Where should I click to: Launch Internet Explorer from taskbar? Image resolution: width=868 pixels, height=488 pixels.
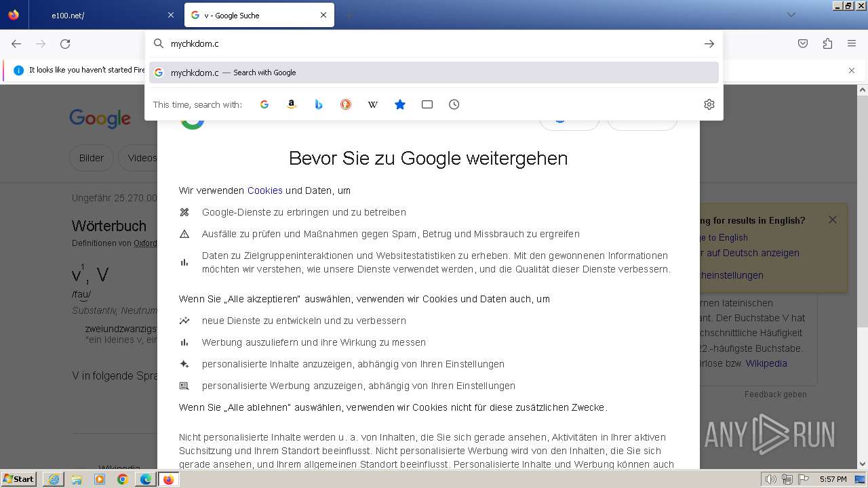tap(54, 479)
